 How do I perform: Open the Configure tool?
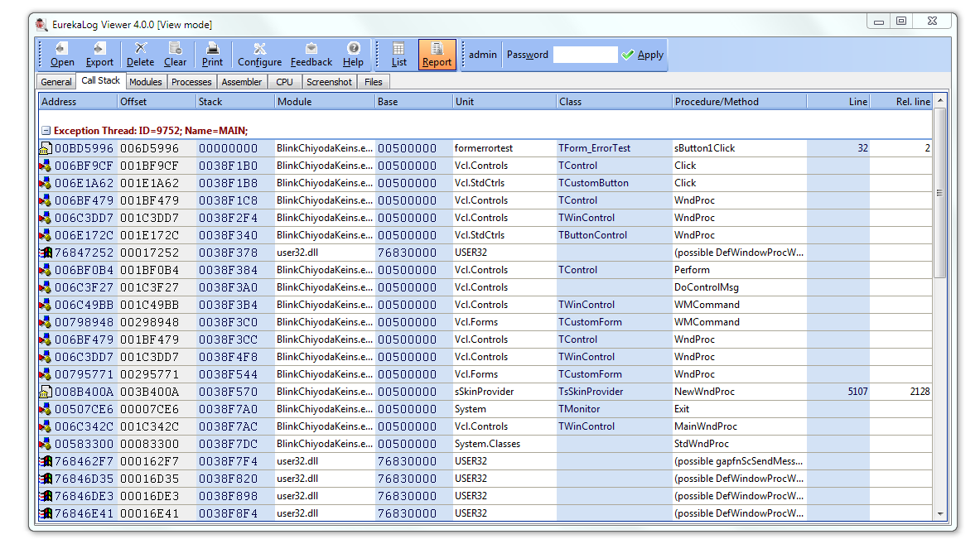[x=259, y=55]
